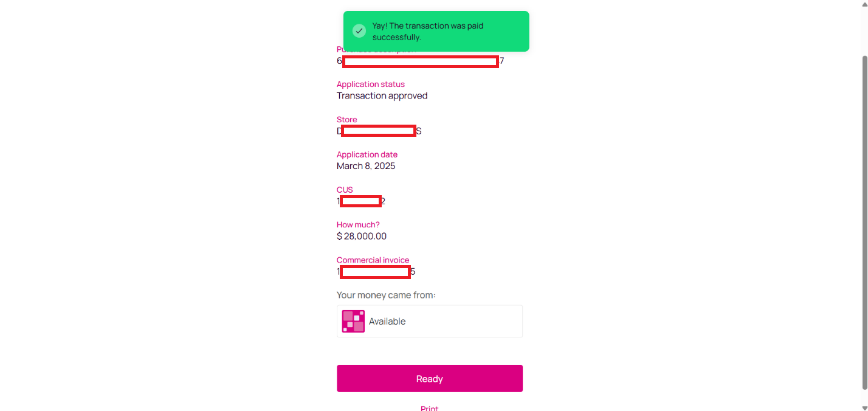Click the scrollbar down arrow
This screenshot has width=868, height=411.
tap(864, 407)
